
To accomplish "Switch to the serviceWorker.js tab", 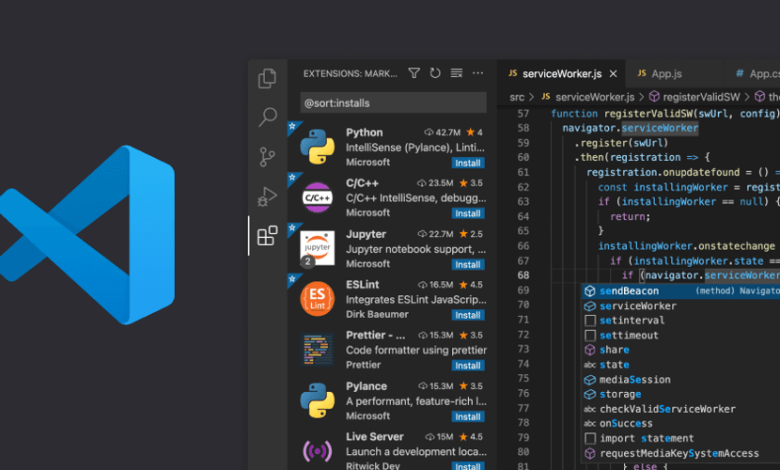I will click(x=562, y=74).
